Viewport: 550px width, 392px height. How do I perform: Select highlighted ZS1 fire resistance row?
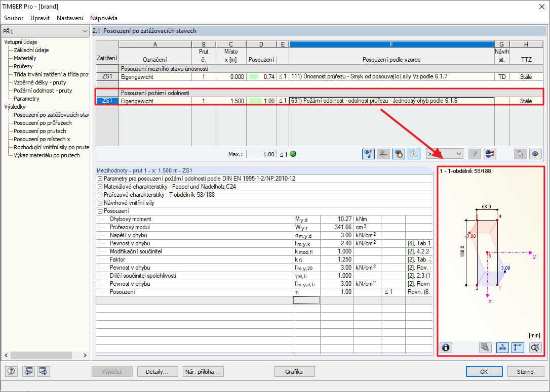coord(107,101)
